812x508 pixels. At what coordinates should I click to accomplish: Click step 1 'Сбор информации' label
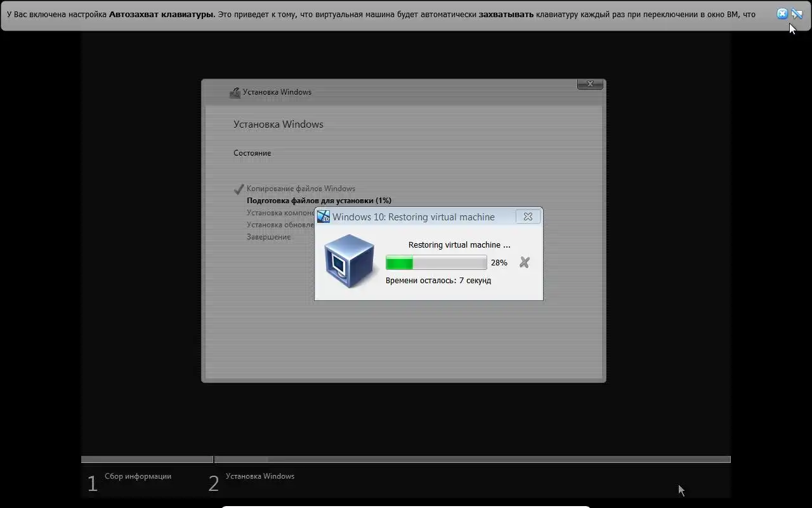pyautogui.click(x=138, y=476)
